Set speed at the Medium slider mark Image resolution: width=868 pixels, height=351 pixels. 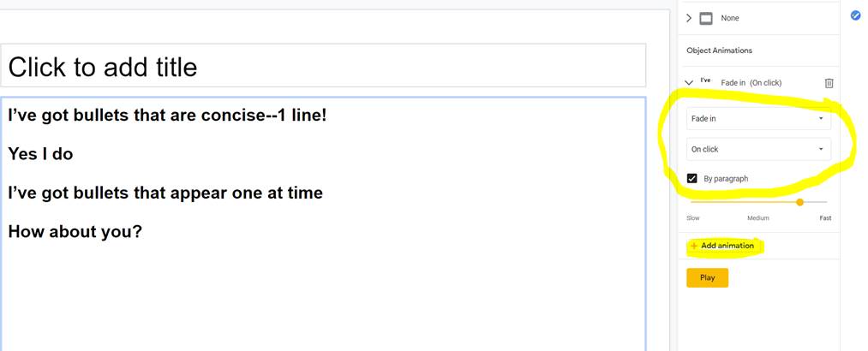point(757,202)
